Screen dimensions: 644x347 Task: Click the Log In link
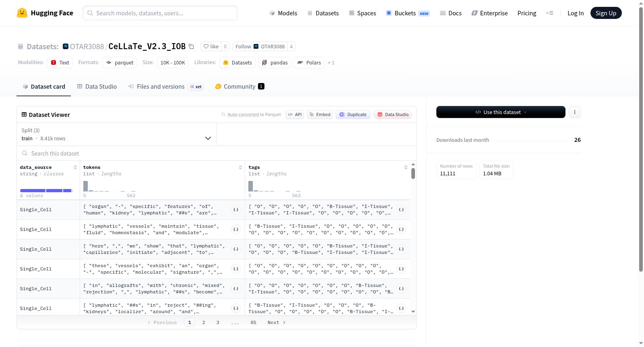click(576, 13)
